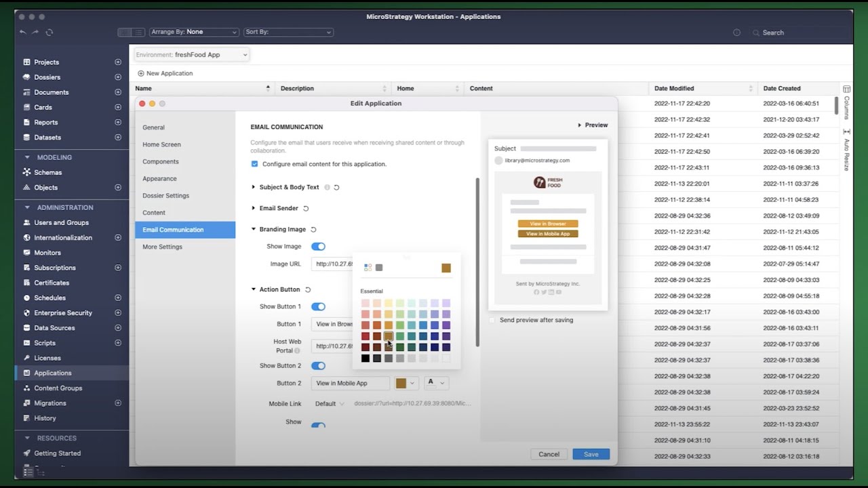Screen dimensions: 868x488
Task: Click the Getting Started rocket icon
Action: tap(27, 453)
